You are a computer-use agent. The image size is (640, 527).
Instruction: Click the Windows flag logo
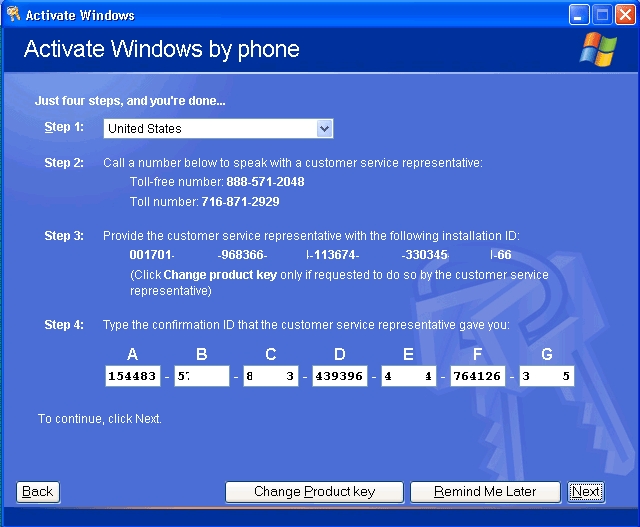pyautogui.click(x=598, y=49)
